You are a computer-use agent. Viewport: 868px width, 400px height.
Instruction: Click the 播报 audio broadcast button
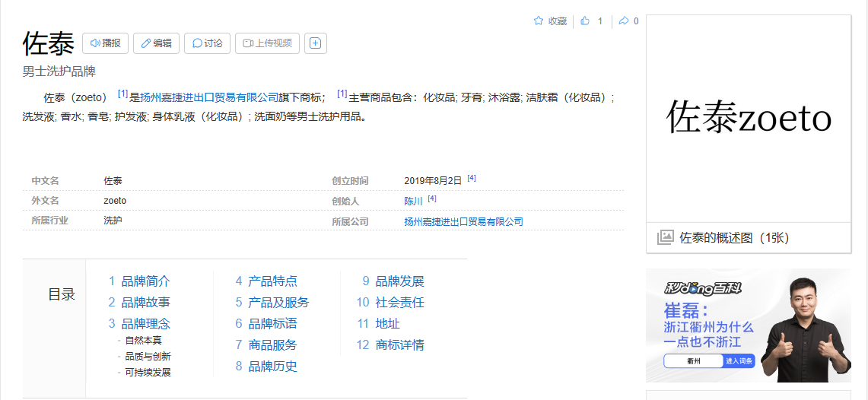point(105,43)
